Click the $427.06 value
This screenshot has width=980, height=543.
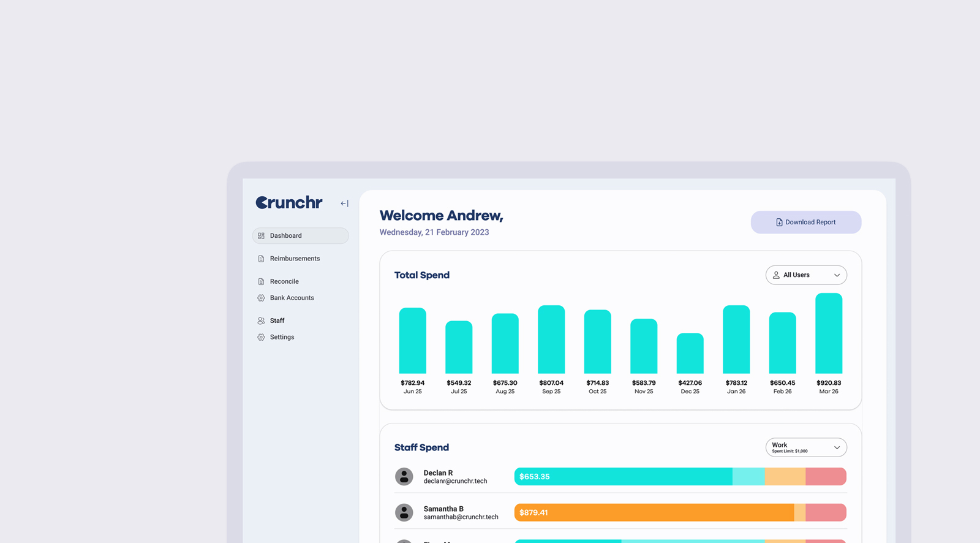690,383
